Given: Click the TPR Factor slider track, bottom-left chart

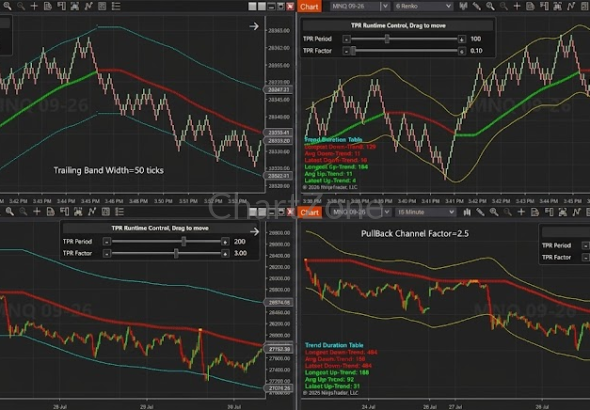Looking at the screenshot, I should pos(166,254).
